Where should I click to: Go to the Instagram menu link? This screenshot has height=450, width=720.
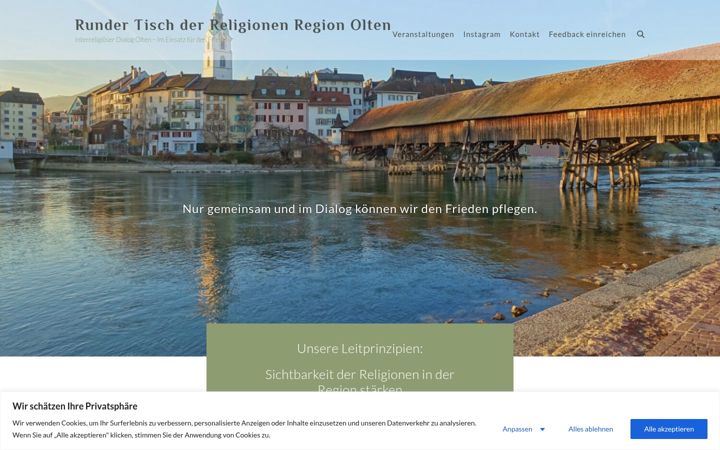point(482,34)
